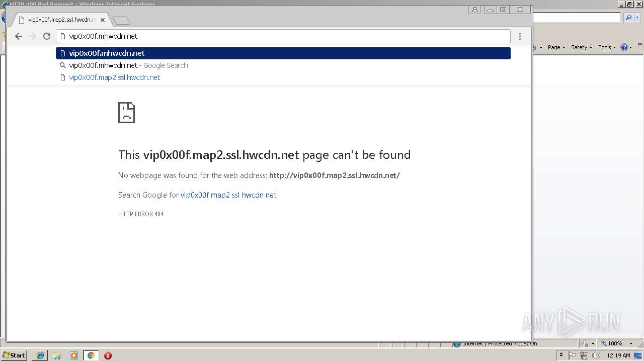Open Internet Explorer from taskbar

pyautogui.click(x=40, y=355)
